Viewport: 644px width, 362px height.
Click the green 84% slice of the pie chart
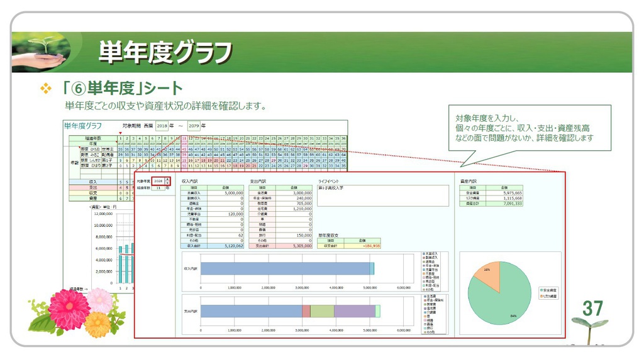coord(503,302)
